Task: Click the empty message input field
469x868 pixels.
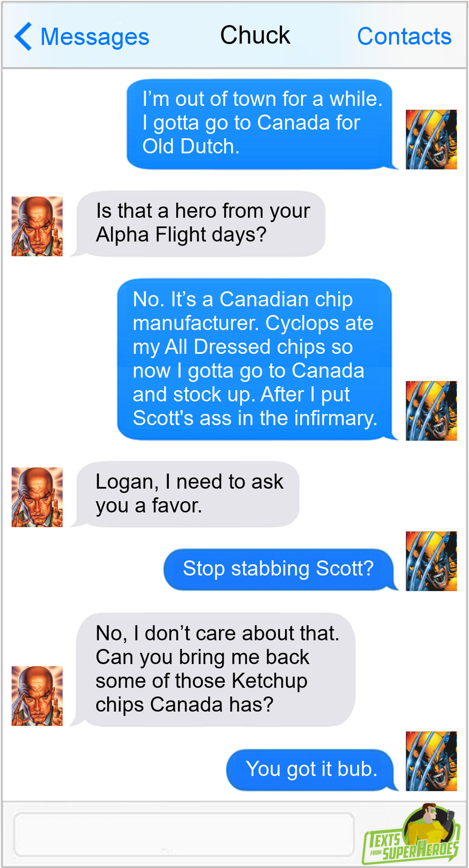Action: click(x=184, y=835)
